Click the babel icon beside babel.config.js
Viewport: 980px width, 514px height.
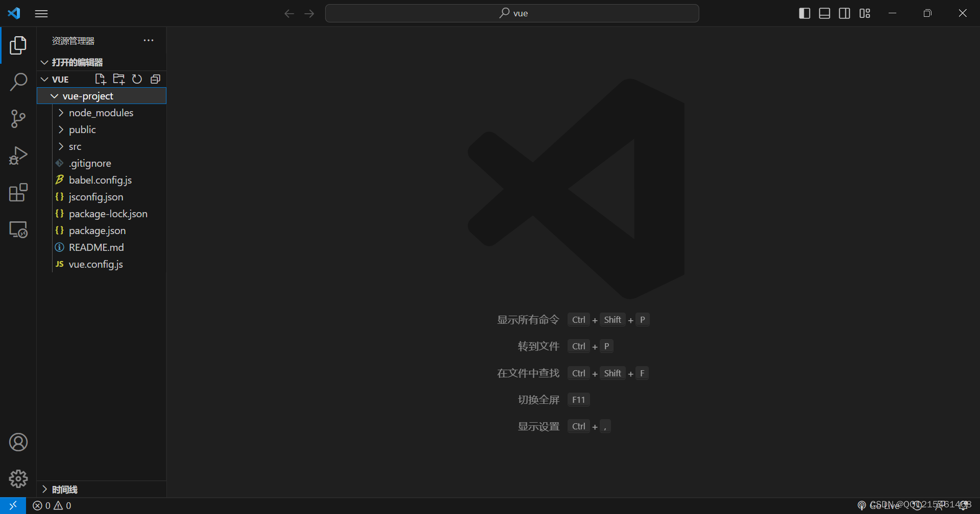[60, 179]
